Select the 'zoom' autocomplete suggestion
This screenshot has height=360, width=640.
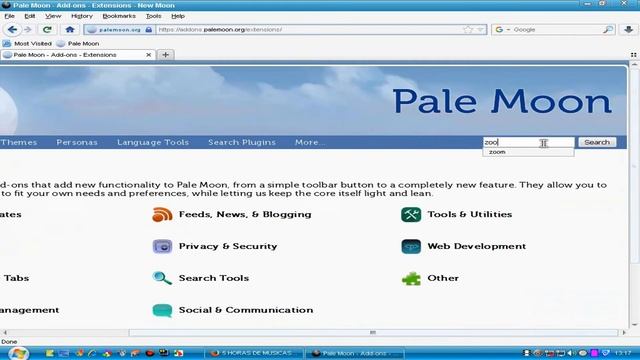pyautogui.click(x=528, y=152)
